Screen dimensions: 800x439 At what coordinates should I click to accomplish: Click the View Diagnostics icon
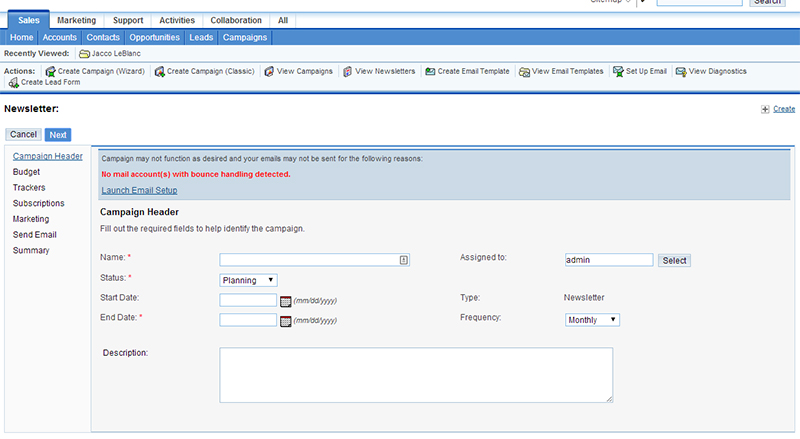click(680, 72)
